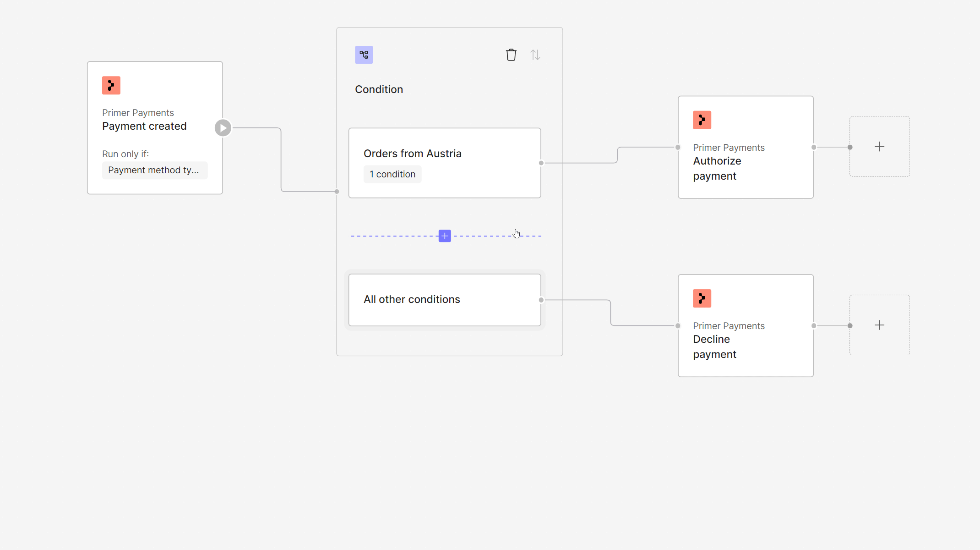The image size is (980, 550).
Task: Click the purple branch icon above Condition
Action: coord(364,55)
